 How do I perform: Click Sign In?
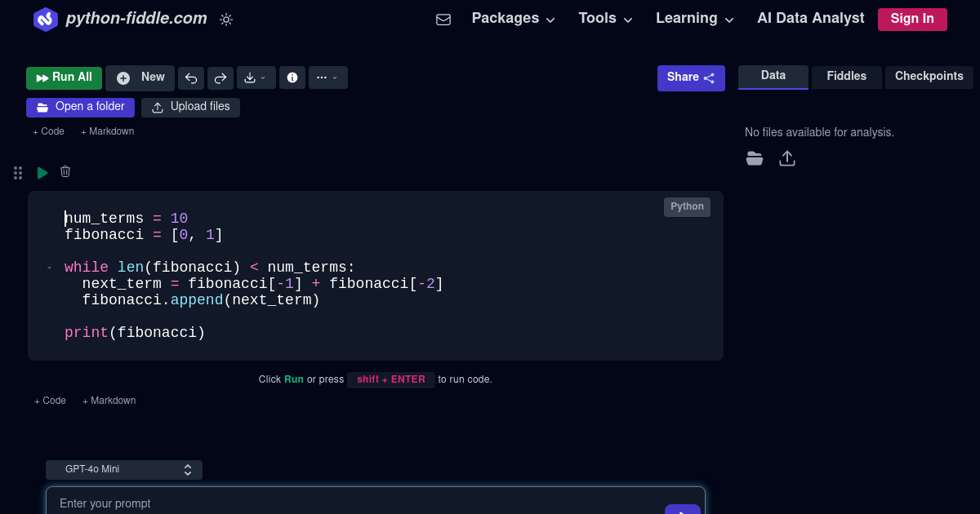point(912,19)
